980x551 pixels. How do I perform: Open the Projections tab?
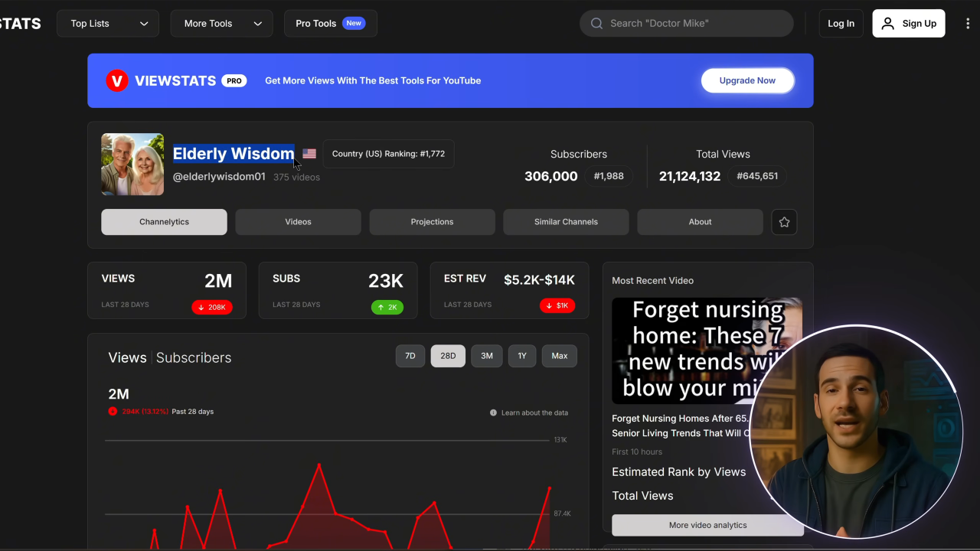432,222
